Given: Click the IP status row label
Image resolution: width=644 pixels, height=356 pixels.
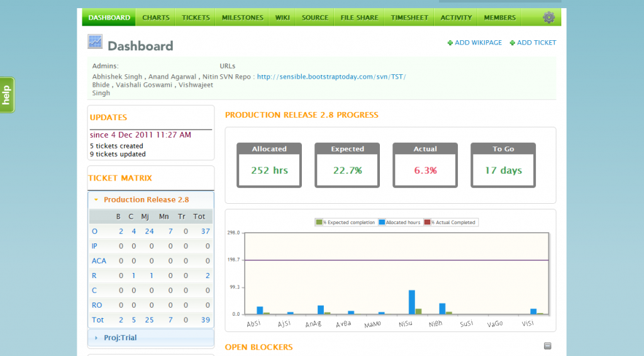Looking at the screenshot, I should click(x=94, y=246).
